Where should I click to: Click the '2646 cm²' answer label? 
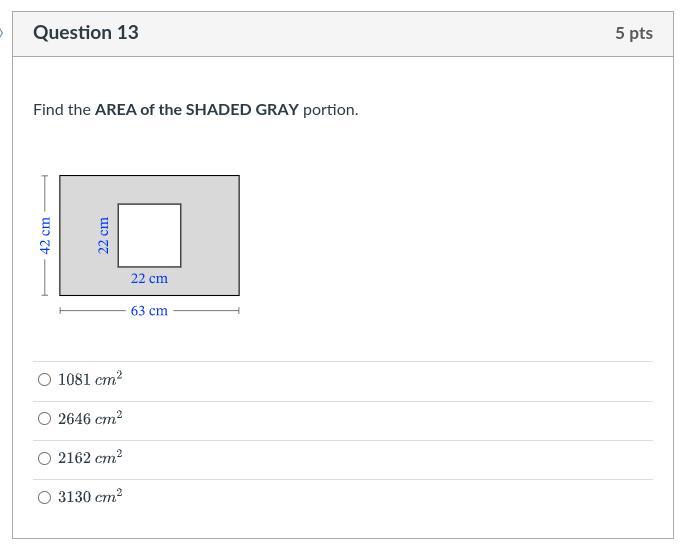(x=90, y=419)
